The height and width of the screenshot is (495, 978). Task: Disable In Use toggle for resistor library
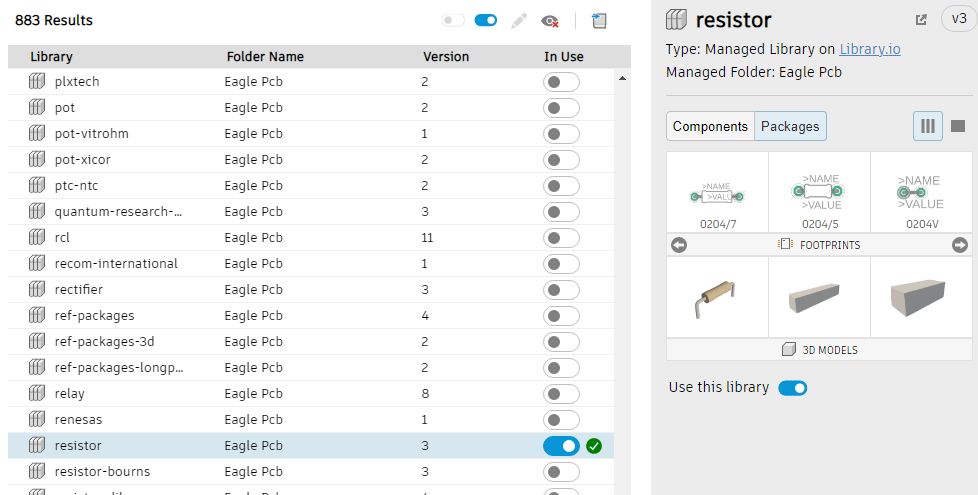[x=561, y=446]
